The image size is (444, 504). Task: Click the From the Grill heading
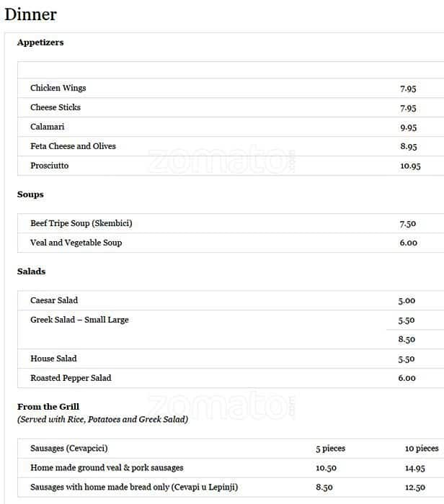(x=48, y=407)
